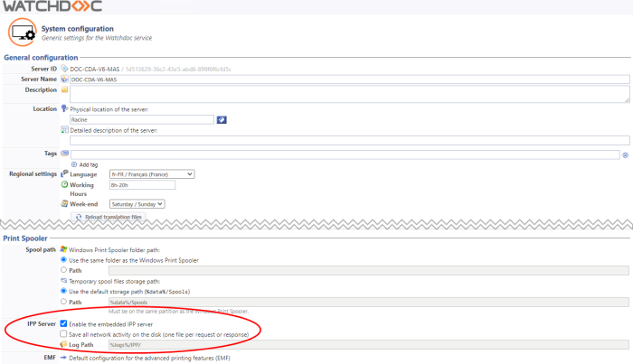Click Reload translation files button
The width and height of the screenshot is (633, 364).
(109, 217)
